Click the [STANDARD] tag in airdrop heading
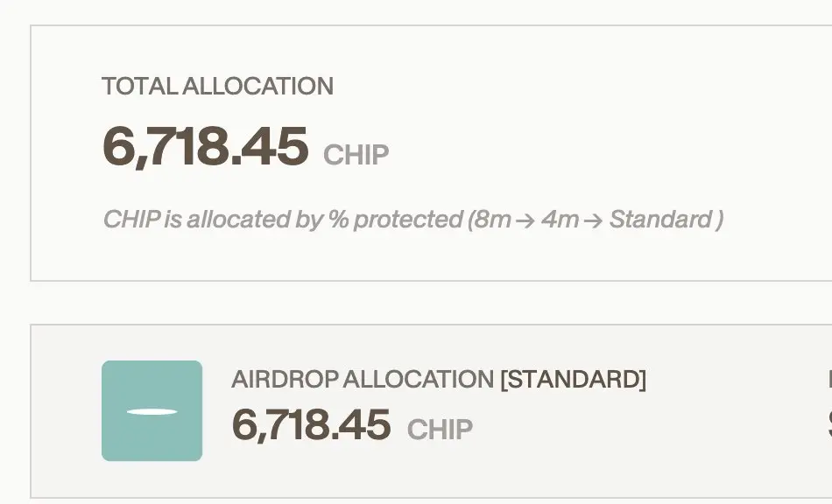 tap(574, 380)
